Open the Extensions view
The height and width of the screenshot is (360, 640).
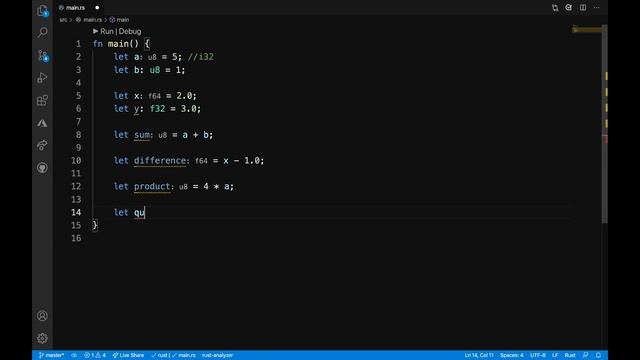click(42, 100)
